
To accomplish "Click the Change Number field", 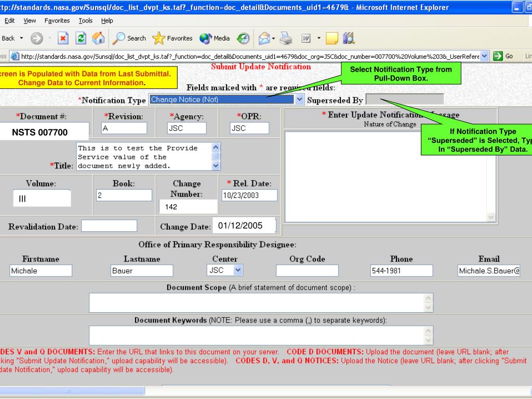I will (188, 207).
